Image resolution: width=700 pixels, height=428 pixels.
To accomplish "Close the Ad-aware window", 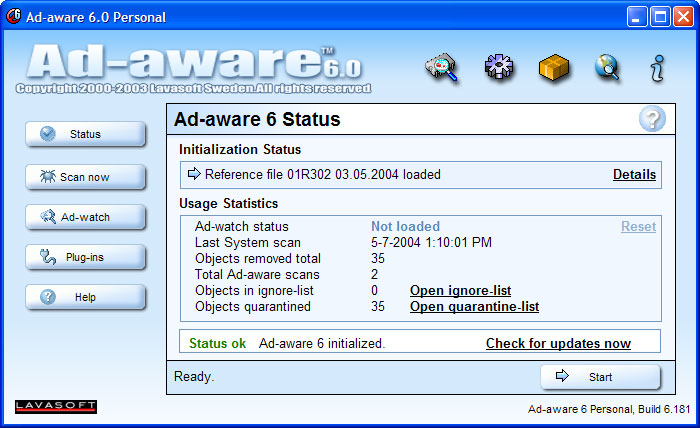I will coord(683,17).
